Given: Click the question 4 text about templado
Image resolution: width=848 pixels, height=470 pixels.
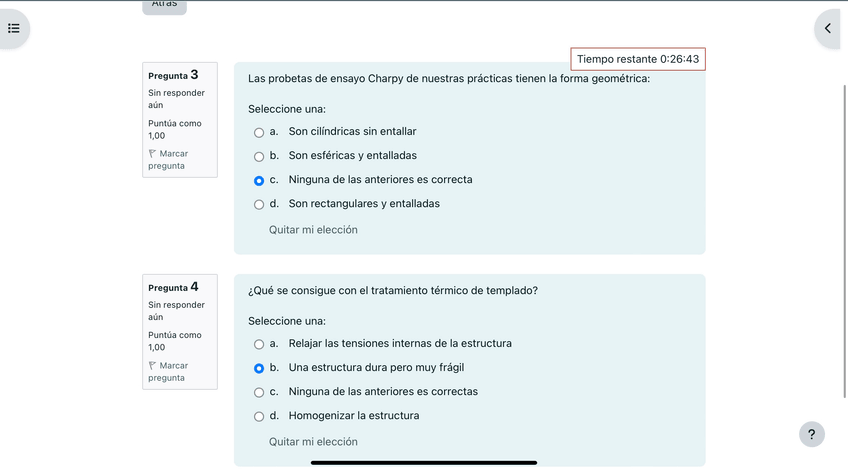Looking at the screenshot, I should coord(393,291).
